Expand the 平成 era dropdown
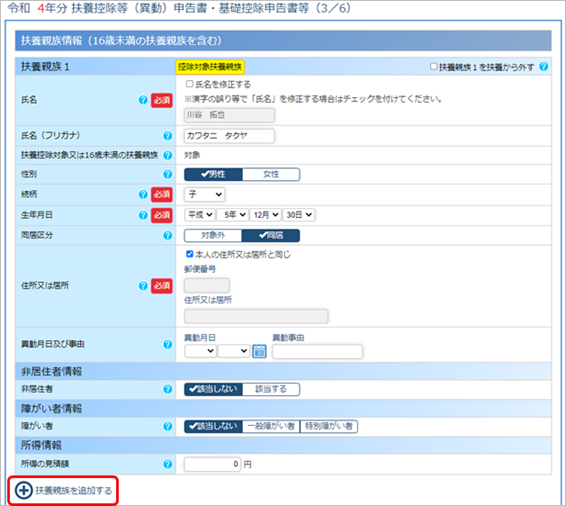 click(x=200, y=215)
